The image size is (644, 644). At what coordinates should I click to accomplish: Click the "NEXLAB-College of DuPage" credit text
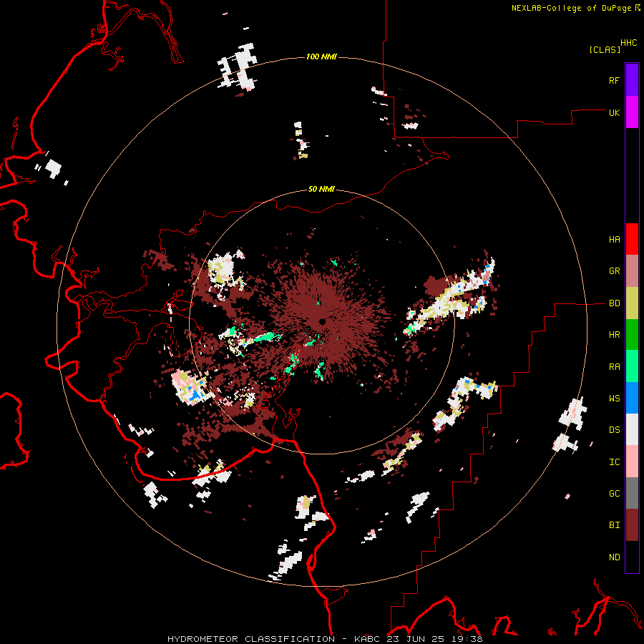point(571,8)
